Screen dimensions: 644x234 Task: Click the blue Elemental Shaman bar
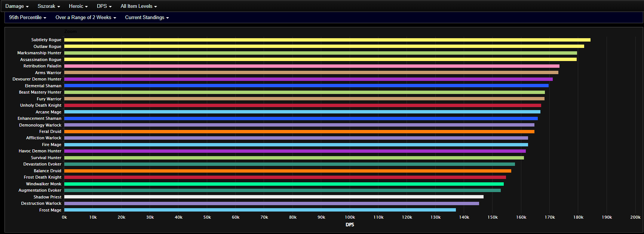[306, 86]
